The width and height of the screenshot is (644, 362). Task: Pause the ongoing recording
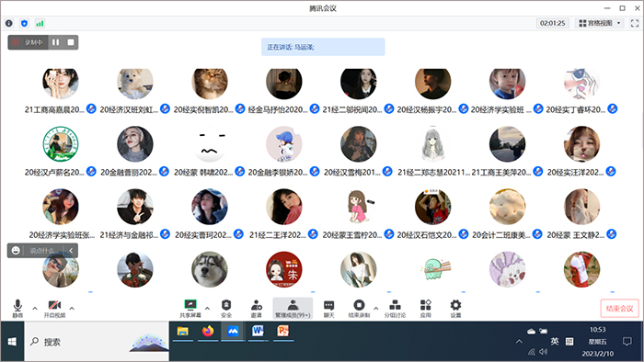coord(55,42)
